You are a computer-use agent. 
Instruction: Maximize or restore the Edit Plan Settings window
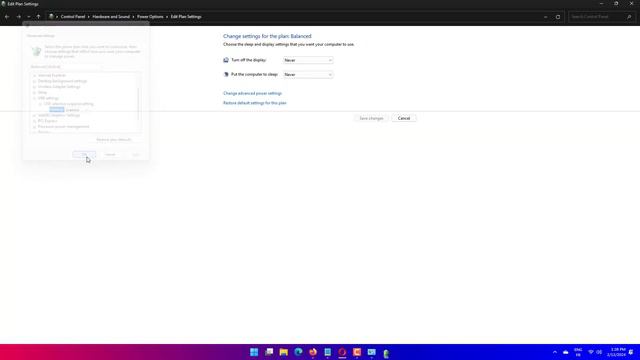(616, 4)
